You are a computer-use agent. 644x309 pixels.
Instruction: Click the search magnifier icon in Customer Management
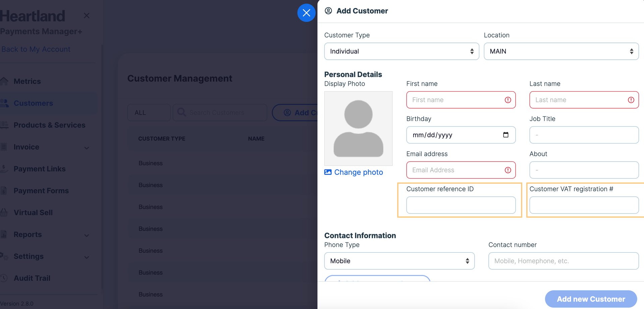181,112
